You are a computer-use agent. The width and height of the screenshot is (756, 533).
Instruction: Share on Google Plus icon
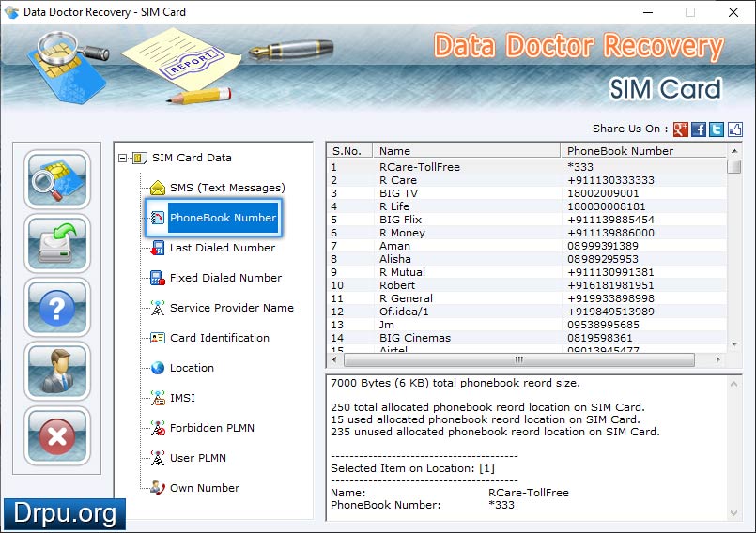click(x=680, y=129)
